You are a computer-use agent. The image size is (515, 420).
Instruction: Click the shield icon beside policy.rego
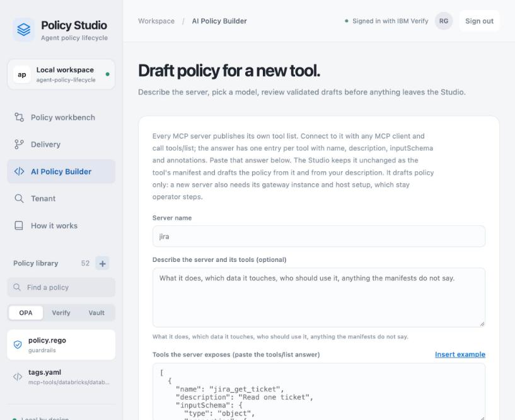tap(18, 344)
